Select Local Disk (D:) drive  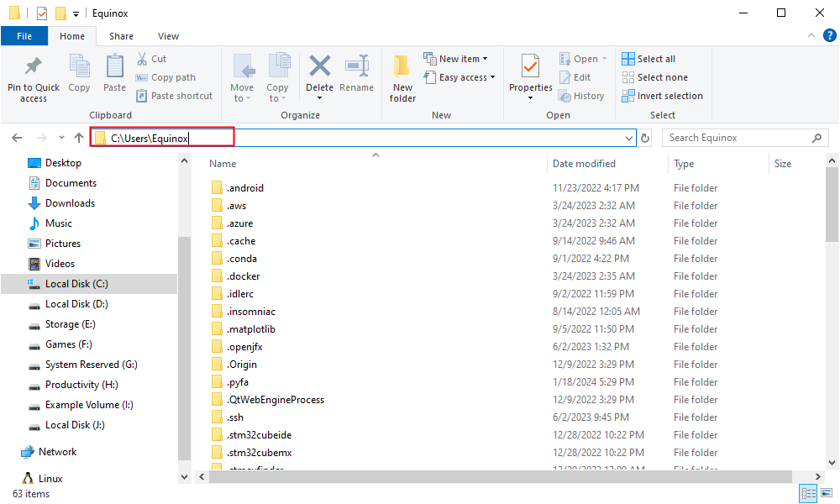pyautogui.click(x=76, y=304)
